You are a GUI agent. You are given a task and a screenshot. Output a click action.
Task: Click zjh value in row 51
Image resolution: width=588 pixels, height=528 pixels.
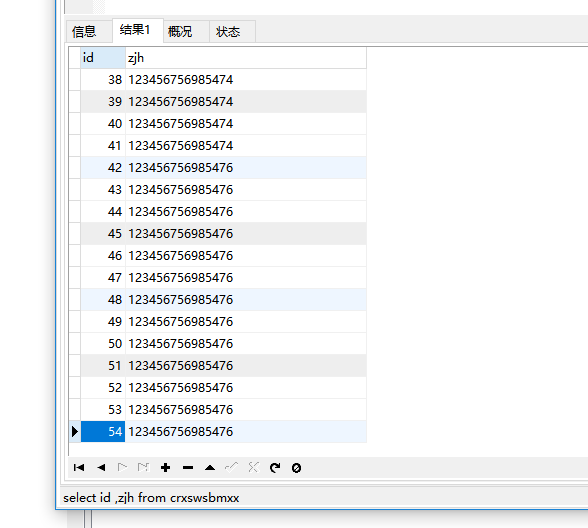[x=246, y=366]
